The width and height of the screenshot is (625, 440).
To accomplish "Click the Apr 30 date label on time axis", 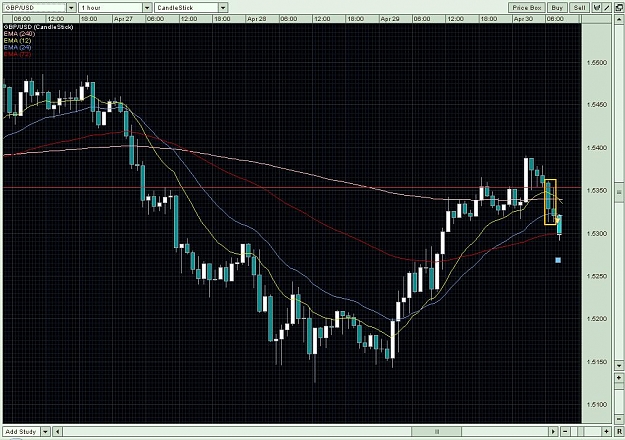I will click(523, 19).
